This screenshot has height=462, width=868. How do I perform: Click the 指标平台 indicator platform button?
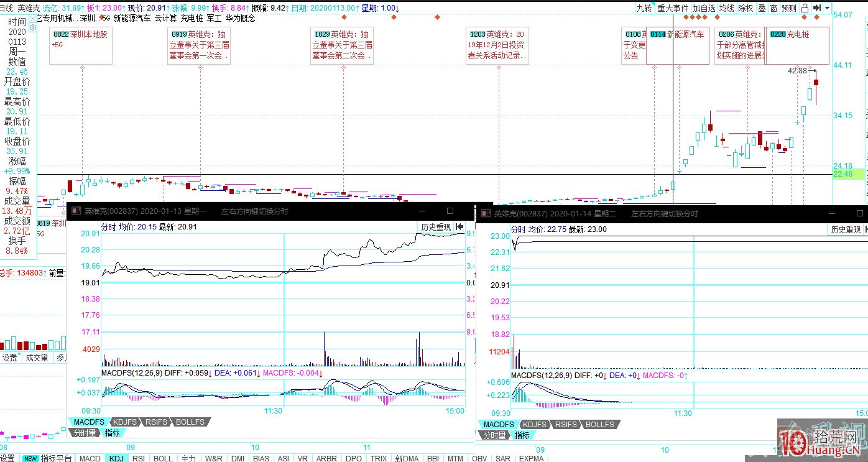(x=56, y=458)
